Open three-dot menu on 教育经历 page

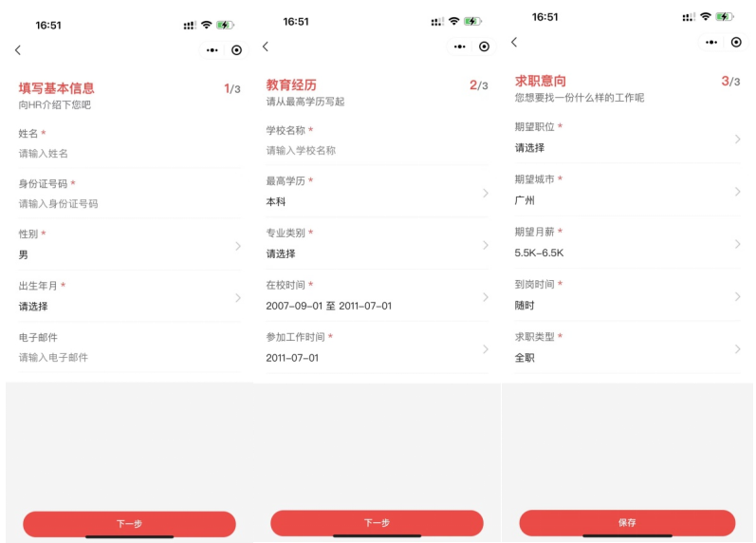(460, 47)
